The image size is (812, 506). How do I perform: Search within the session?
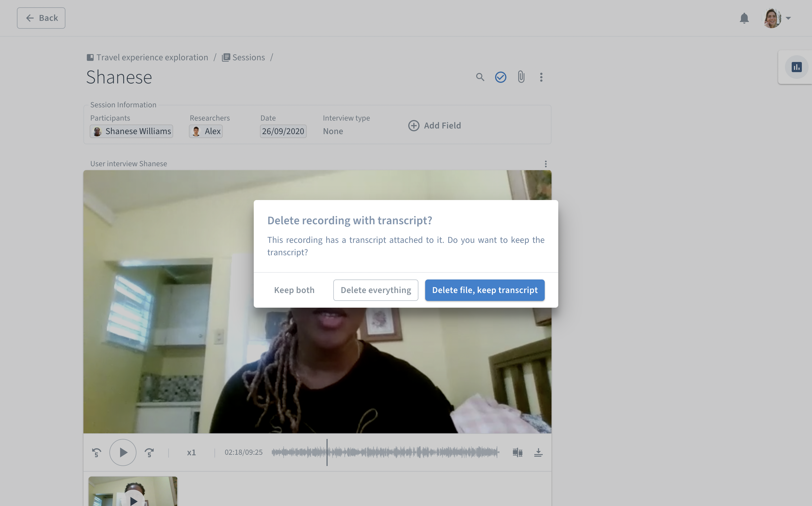pos(480,77)
